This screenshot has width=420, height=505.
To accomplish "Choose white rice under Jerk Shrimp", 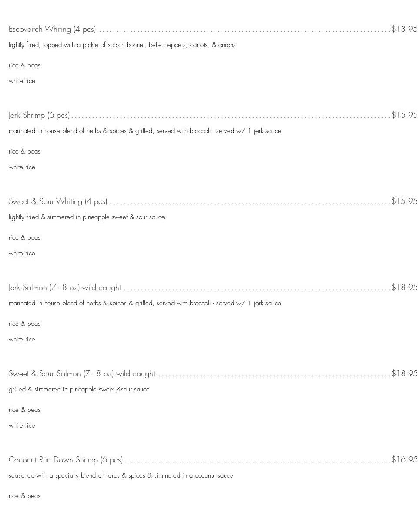I will pos(22,167).
